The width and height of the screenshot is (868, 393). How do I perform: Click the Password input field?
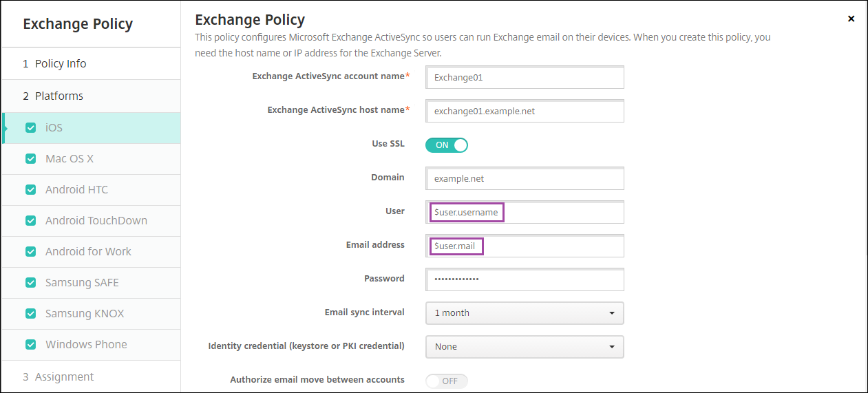525,279
